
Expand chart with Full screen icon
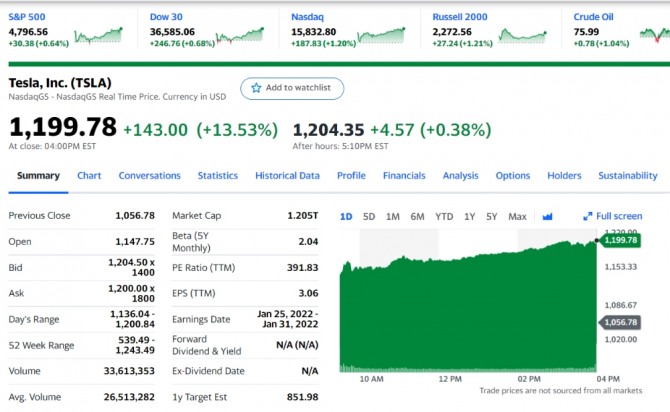[612, 216]
